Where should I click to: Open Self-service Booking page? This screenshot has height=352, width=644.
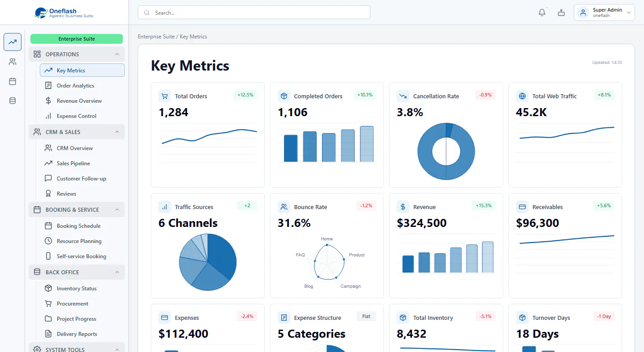pyautogui.click(x=82, y=256)
